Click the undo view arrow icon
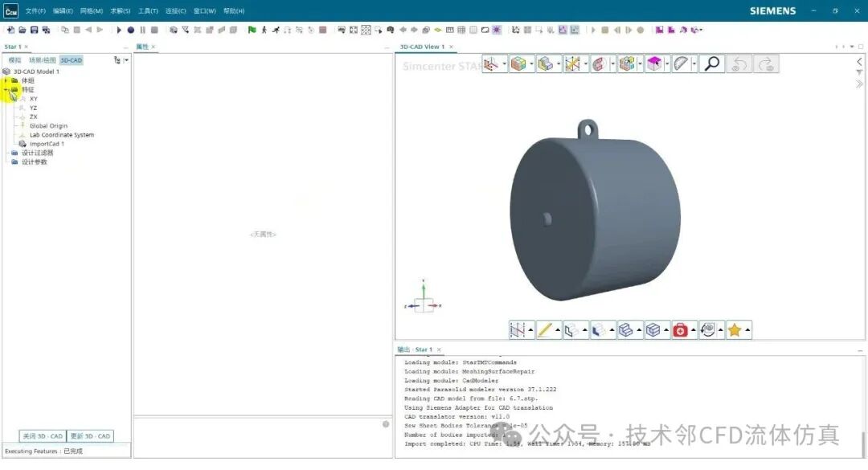868x470 pixels. 739,64
